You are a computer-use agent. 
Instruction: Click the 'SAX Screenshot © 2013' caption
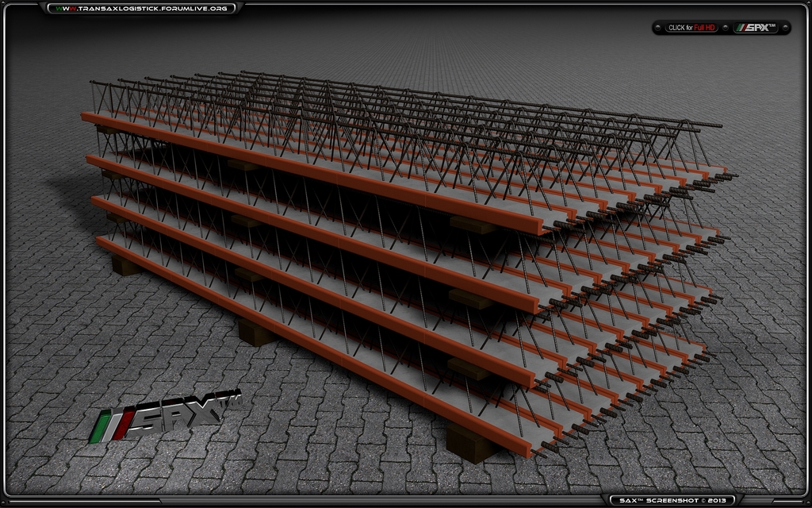672,500
